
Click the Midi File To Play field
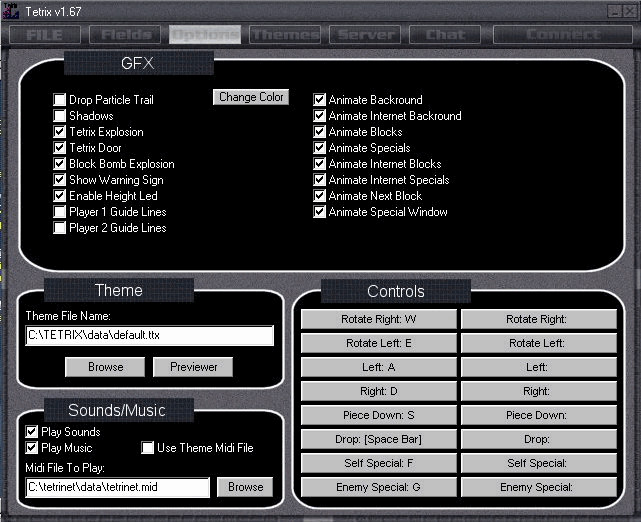[118, 487]
